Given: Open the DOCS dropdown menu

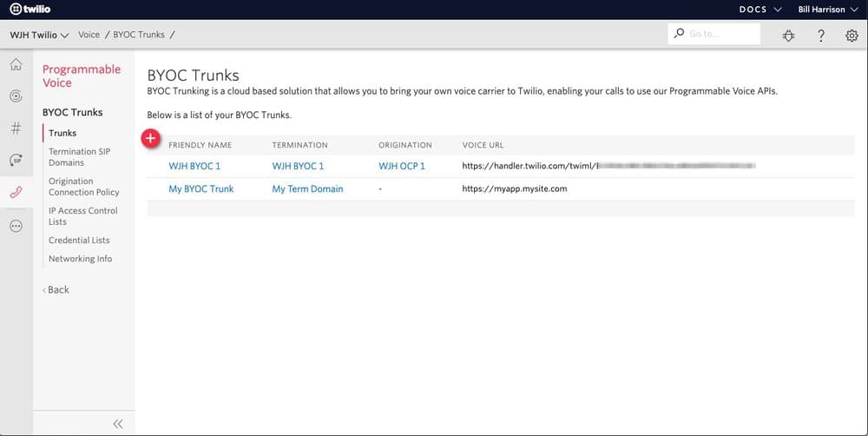Looking at the screenshot, I should tap(759, 10).
